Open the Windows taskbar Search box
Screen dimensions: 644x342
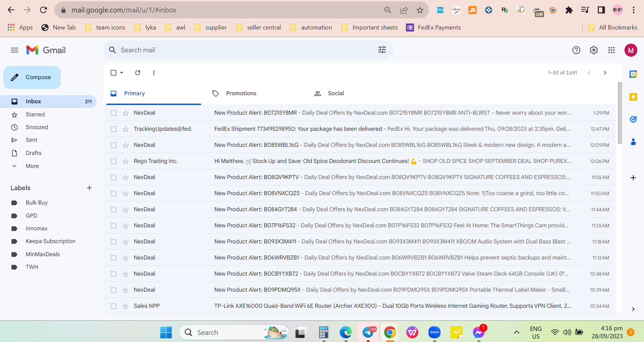[x=234, y=332]
